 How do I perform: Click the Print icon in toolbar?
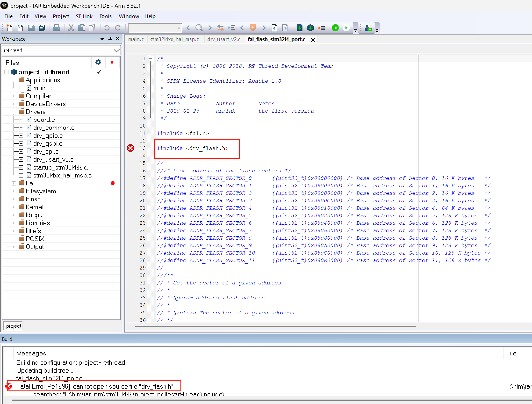56,28
